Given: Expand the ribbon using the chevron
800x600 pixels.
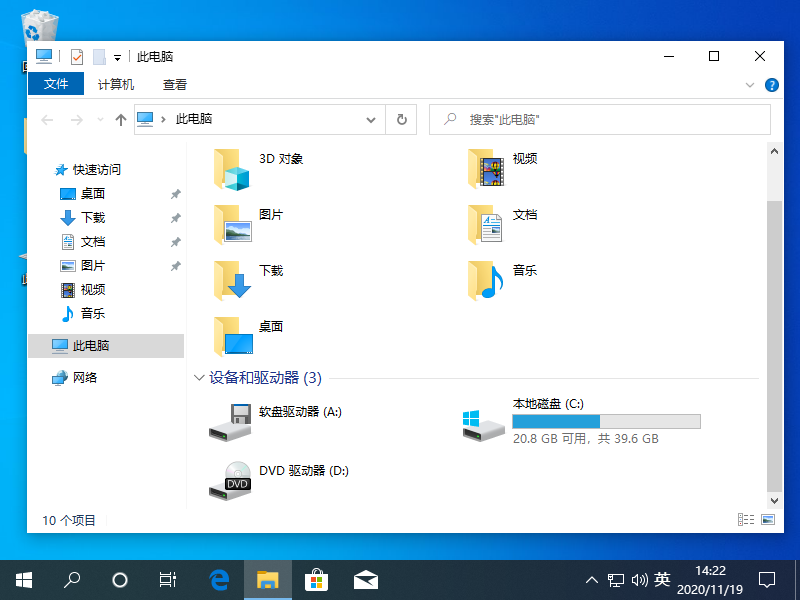Looking at the screenshot, I should [x=750, y=85].
